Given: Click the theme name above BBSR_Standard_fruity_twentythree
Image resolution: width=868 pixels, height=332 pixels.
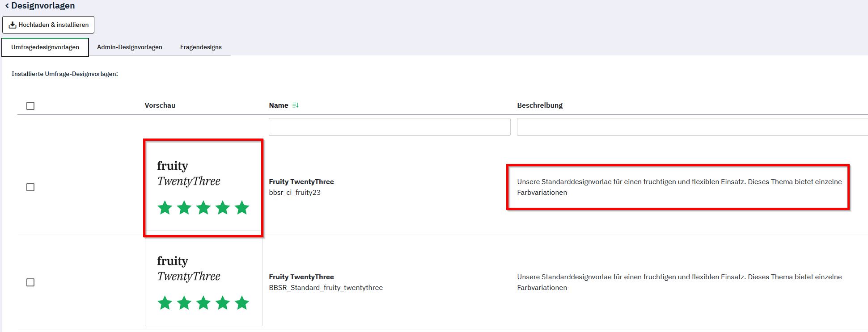Looking at the screenshot, I should pyautogui.click(x=301, y=277).
